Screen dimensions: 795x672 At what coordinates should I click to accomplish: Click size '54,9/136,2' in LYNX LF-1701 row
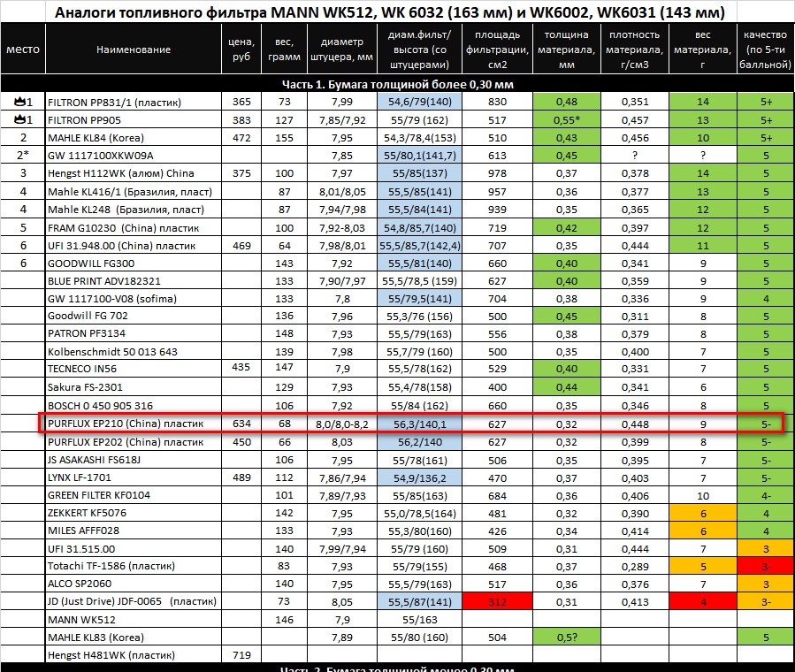(420, 477)
